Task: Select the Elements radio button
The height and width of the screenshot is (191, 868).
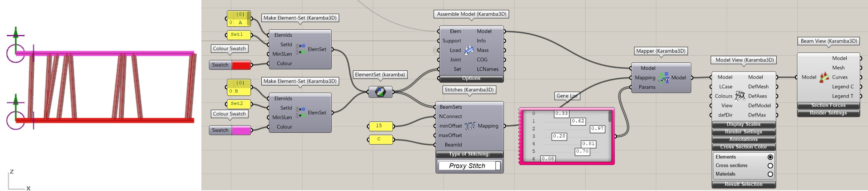Action: (770, 157)
